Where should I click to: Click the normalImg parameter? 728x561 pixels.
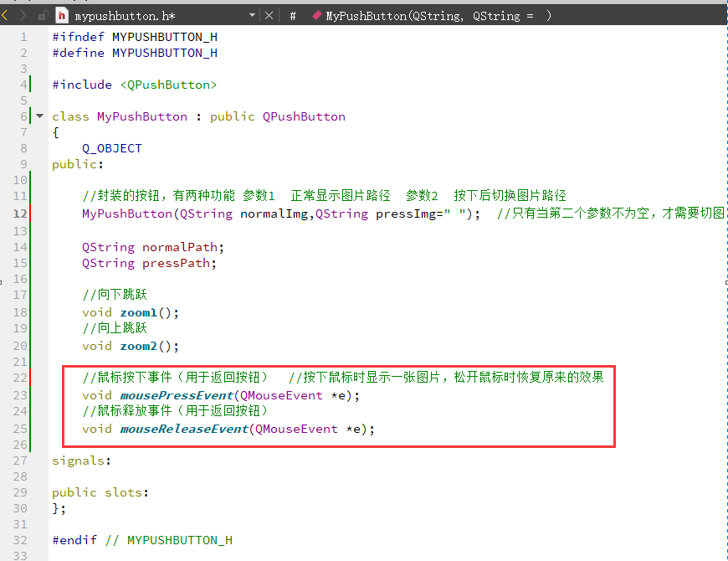point(274,214)
